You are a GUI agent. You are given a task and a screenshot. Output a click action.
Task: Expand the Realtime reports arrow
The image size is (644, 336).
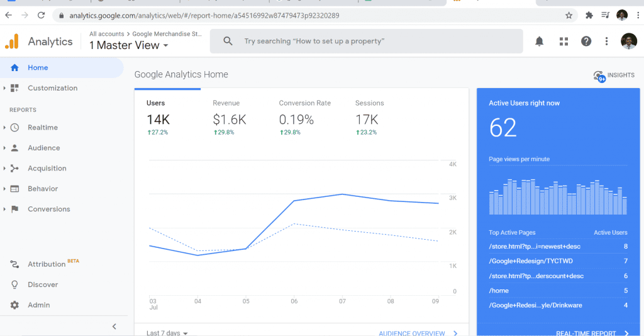[4, 127]
